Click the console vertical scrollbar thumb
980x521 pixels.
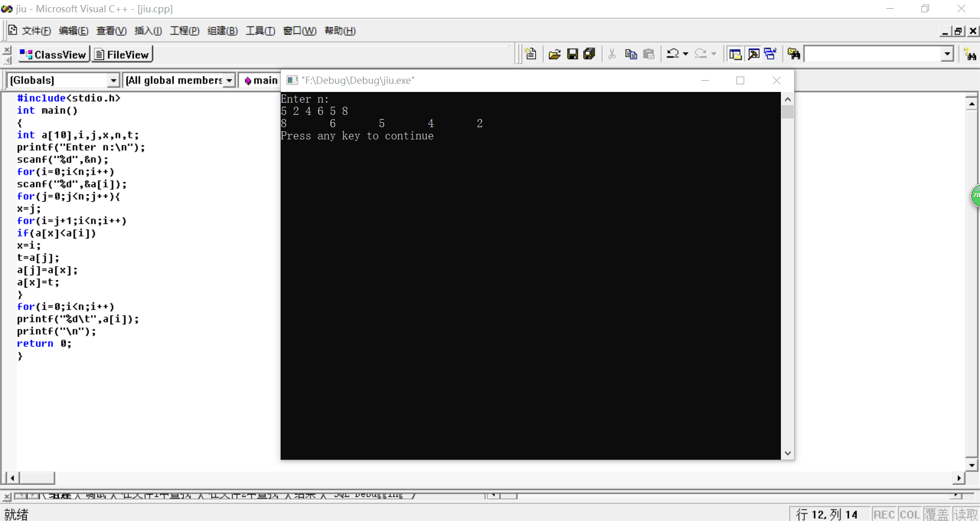pos(788,112)
